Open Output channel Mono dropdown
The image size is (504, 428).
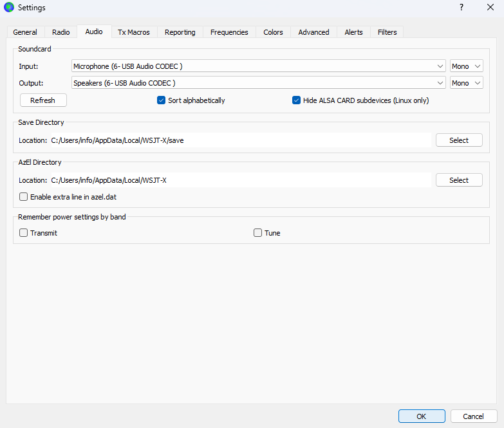pos(466,82)
